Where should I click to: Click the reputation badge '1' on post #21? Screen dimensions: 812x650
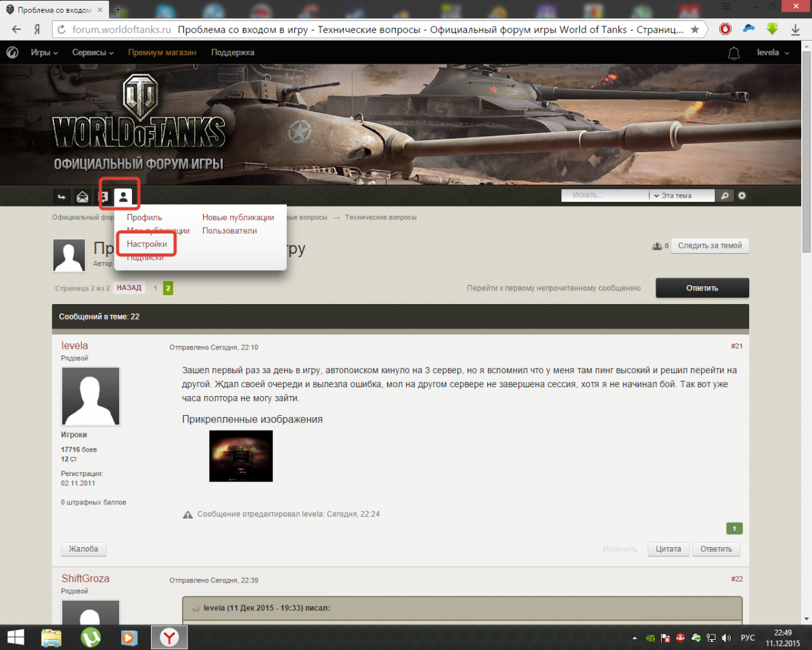pos(734,529)
